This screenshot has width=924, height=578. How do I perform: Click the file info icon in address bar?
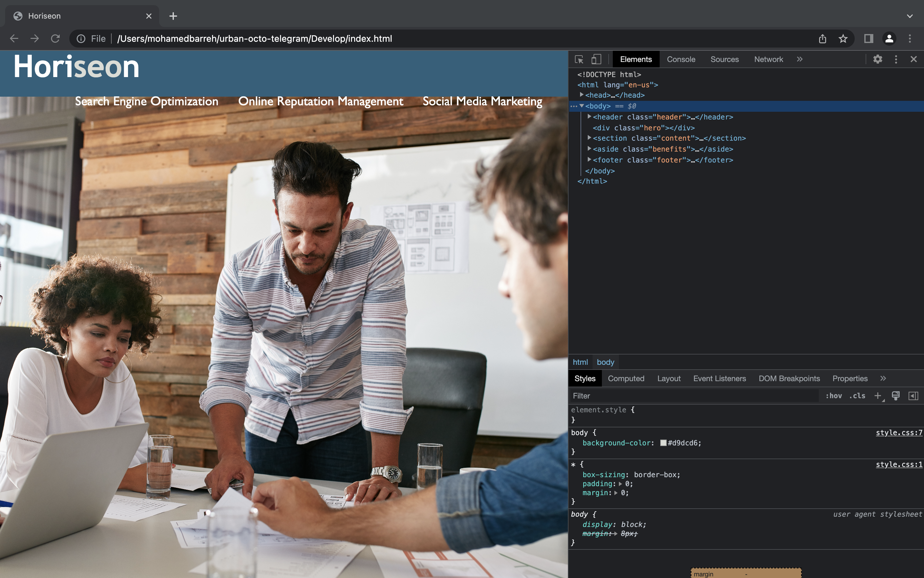click(81, 39)
